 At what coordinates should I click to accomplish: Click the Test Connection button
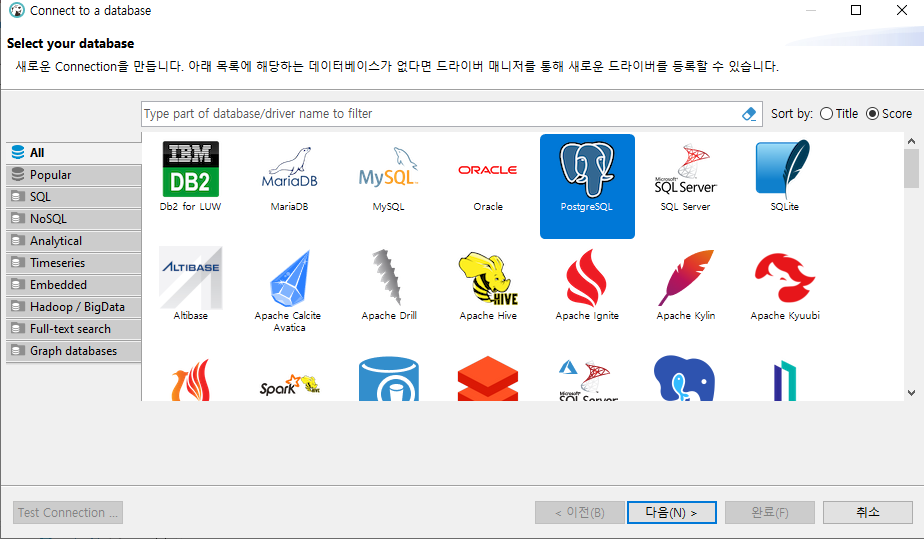[68, 512]
